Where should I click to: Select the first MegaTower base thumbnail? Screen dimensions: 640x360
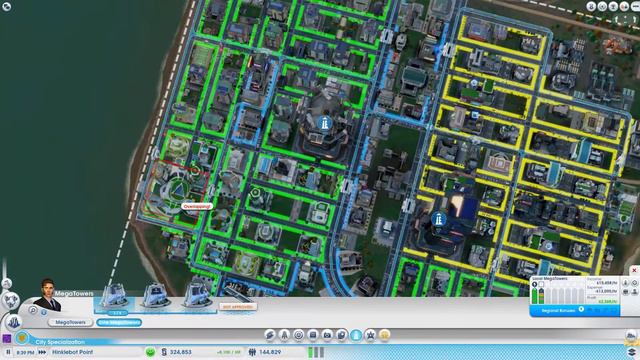[114, 297]
